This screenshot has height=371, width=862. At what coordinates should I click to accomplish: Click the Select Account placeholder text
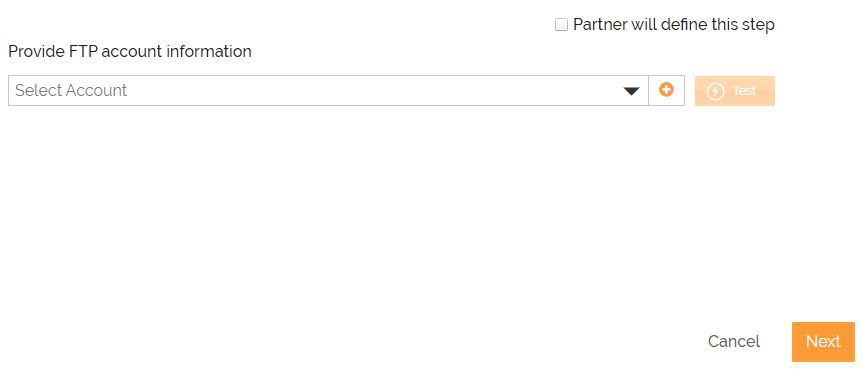[x=71, y=90]
